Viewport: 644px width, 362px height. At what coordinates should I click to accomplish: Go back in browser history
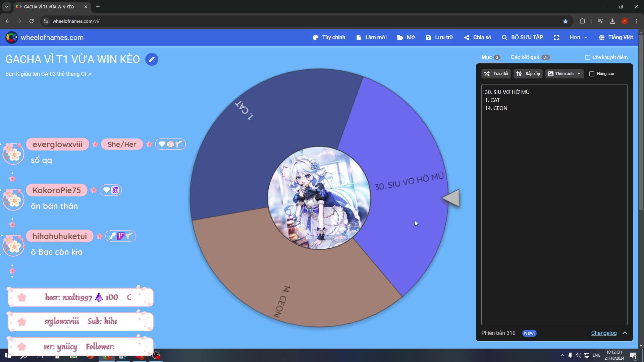tap(7, 21)
